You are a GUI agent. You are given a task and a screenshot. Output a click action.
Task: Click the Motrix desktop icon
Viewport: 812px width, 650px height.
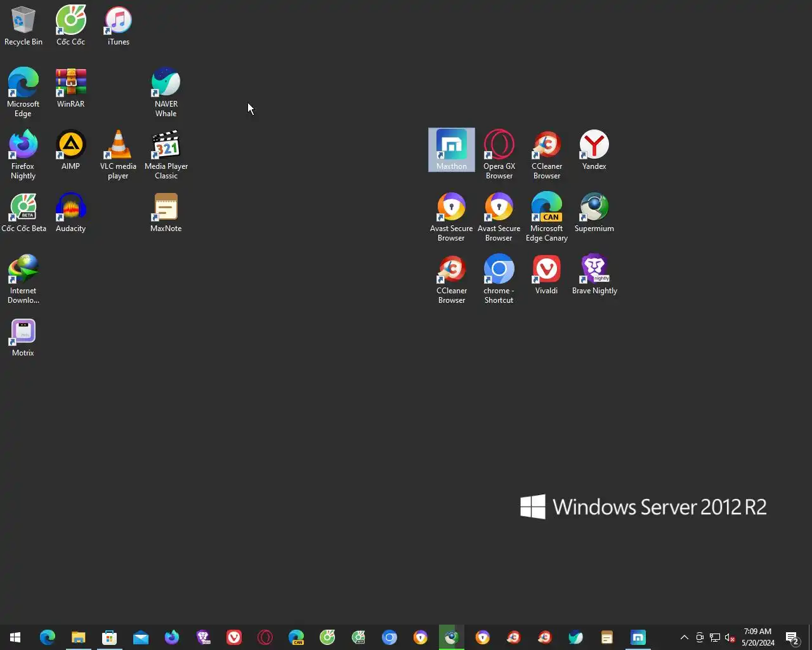tap(23, 337)
